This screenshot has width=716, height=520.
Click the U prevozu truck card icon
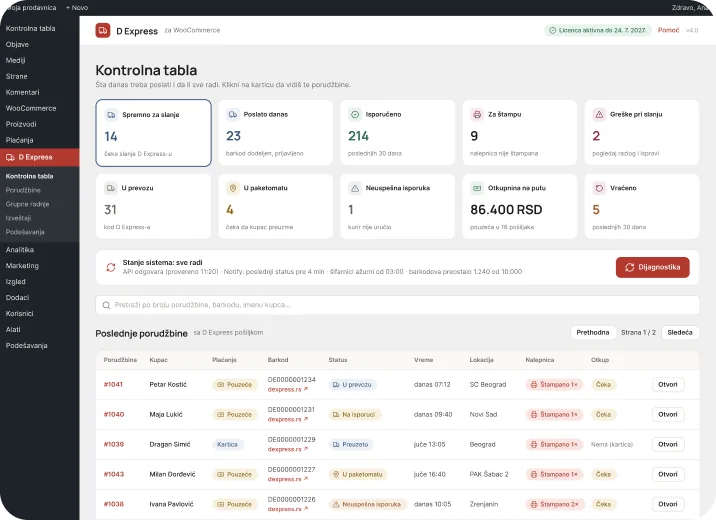tap(111, 188)
